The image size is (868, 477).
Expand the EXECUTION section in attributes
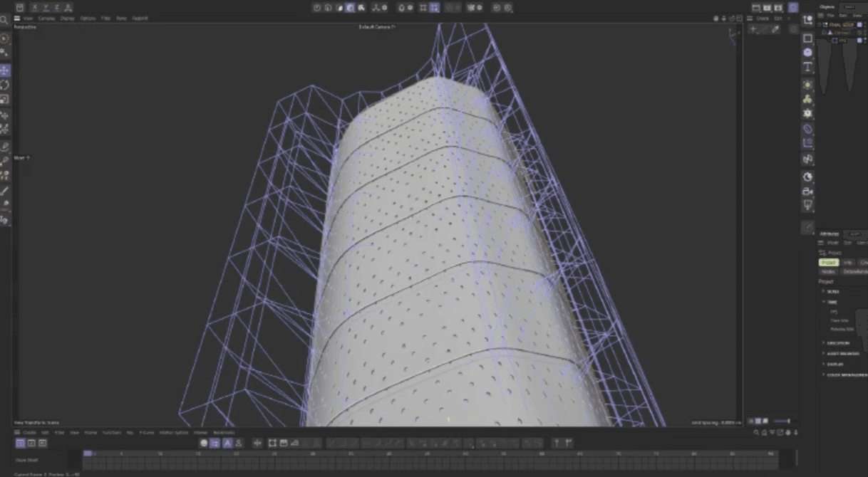[x=837, y=343]
